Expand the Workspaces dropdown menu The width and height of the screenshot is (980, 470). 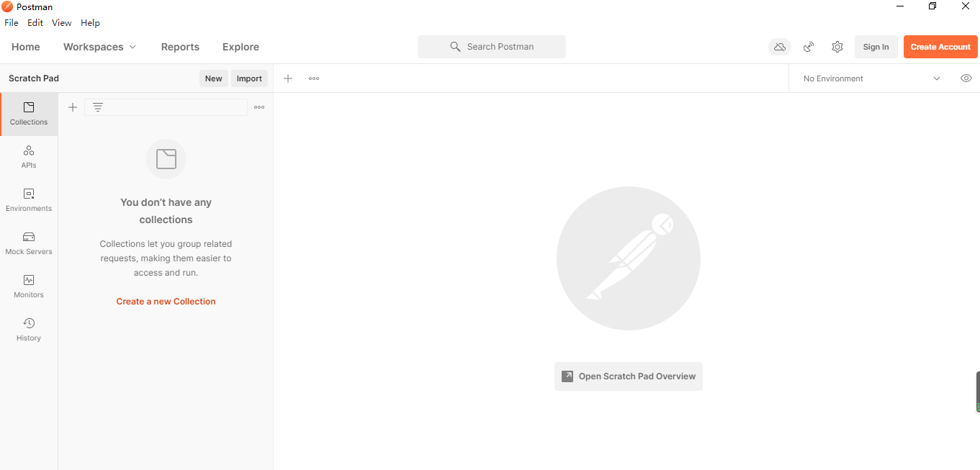tap(99, 47)
